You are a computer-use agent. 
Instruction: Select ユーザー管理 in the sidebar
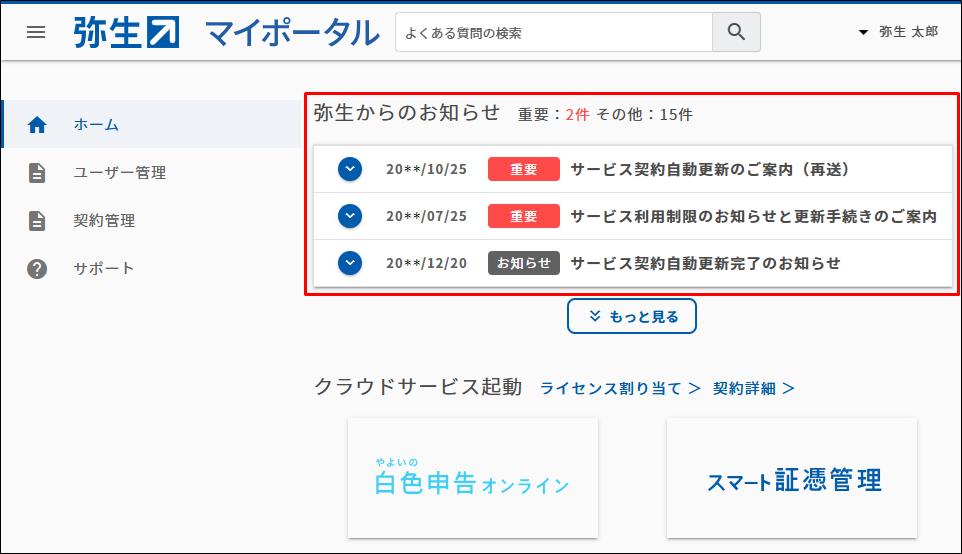(x=120, y=173)
